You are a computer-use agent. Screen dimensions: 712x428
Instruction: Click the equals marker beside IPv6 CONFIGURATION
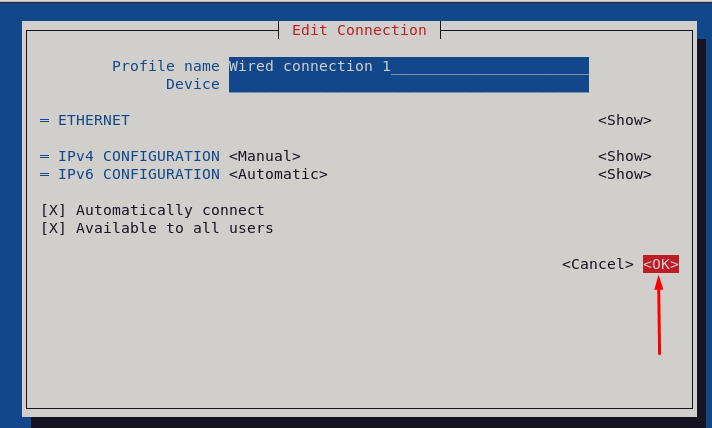click(44, 174)
